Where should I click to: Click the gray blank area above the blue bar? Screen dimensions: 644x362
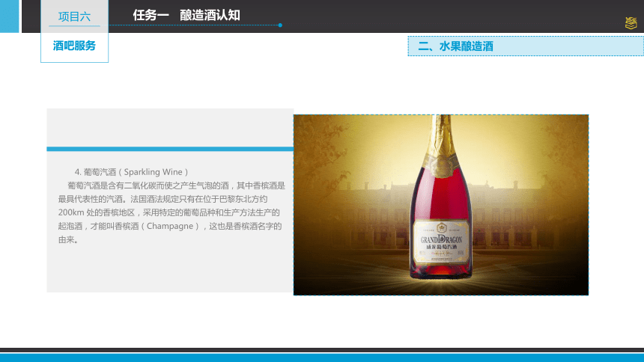(170, 128)
